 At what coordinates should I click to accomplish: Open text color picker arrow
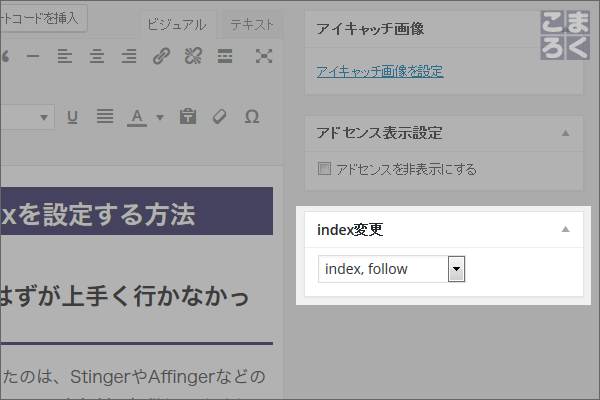pyautogui.click(x=160, y=118)
